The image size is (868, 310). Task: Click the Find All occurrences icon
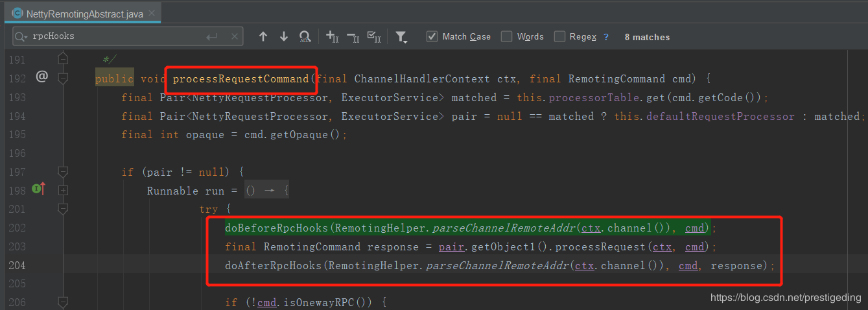pos(305,37)
